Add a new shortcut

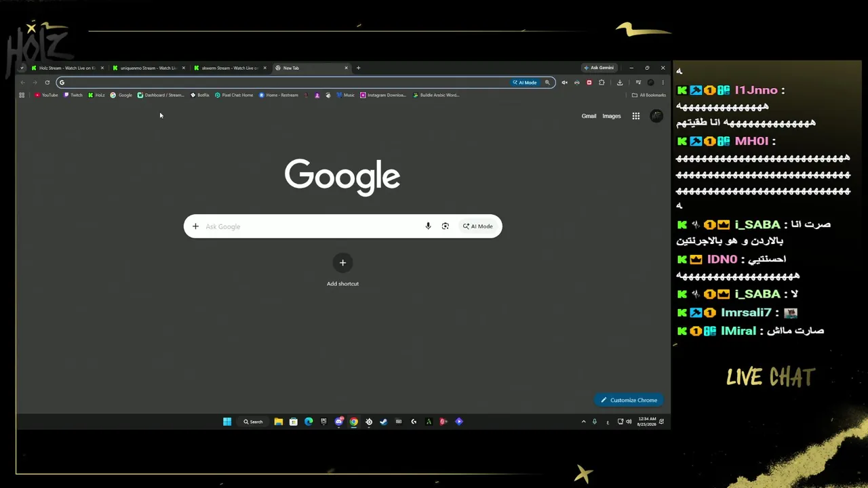342,263
